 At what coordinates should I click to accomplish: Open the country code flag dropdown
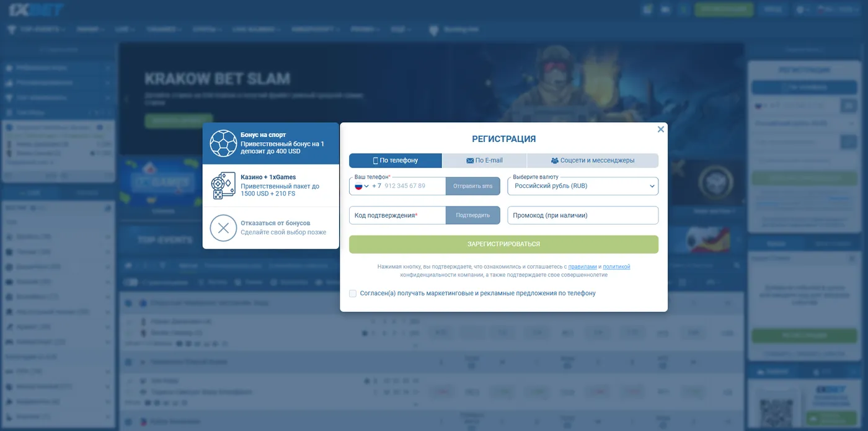click(361, 186)
